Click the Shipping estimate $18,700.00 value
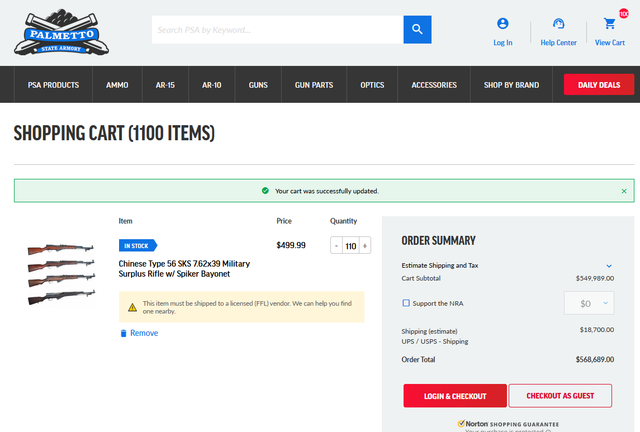Screen dimensions: 640x432 597,330
